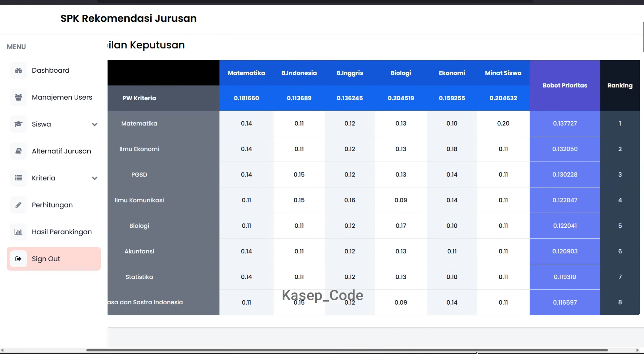This screenshot has height=354, width=644.
Task: Click the B.Inggris column header
Action: (350, 73)
